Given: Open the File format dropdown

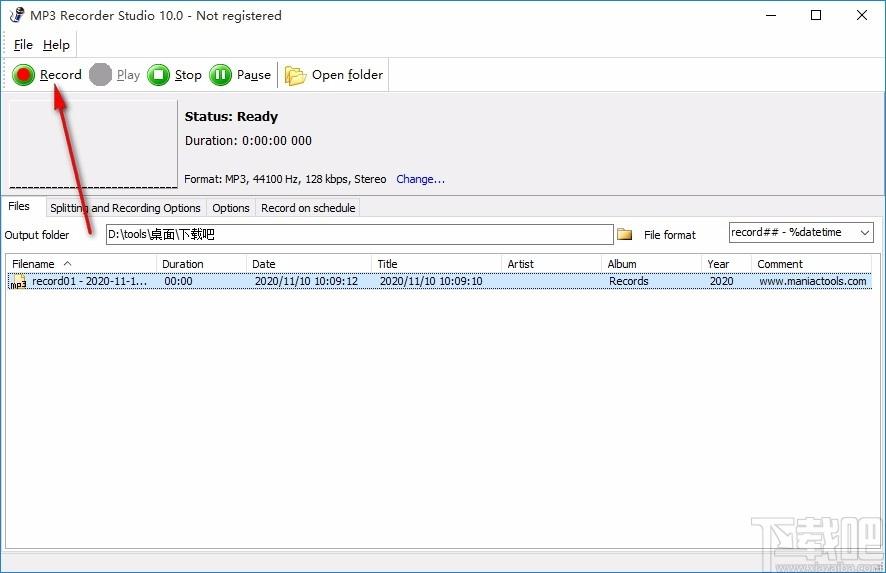Looking at the screenshot, I should (865, 233).
